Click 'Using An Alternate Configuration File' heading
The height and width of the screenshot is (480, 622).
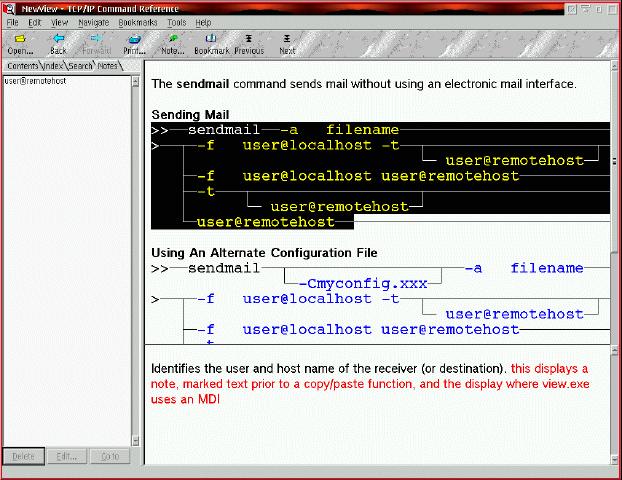(x=264, y=253)
